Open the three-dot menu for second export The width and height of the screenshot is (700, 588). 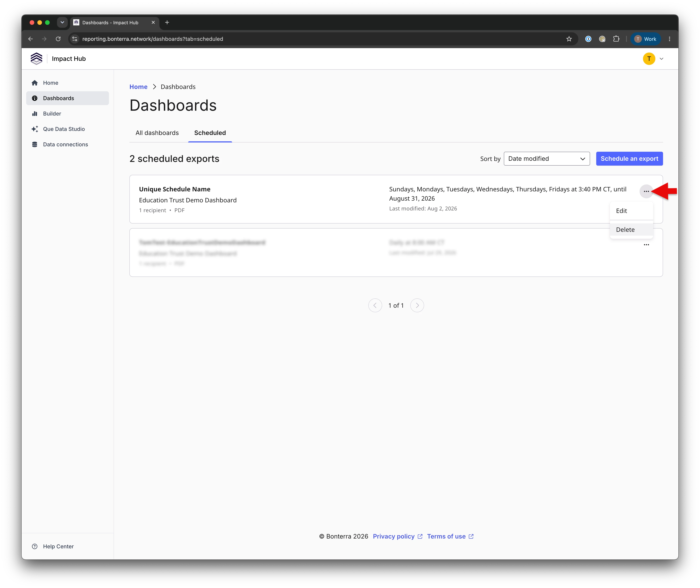tap(646, 245)
